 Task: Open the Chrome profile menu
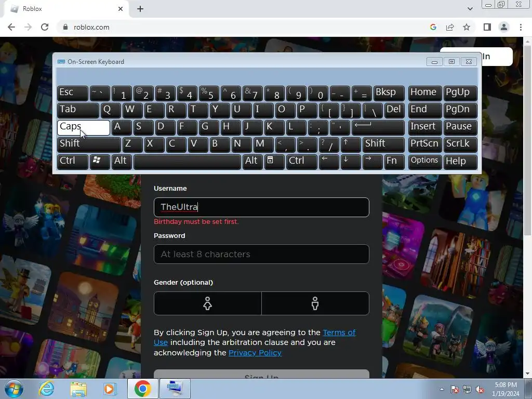coord(504,27)
